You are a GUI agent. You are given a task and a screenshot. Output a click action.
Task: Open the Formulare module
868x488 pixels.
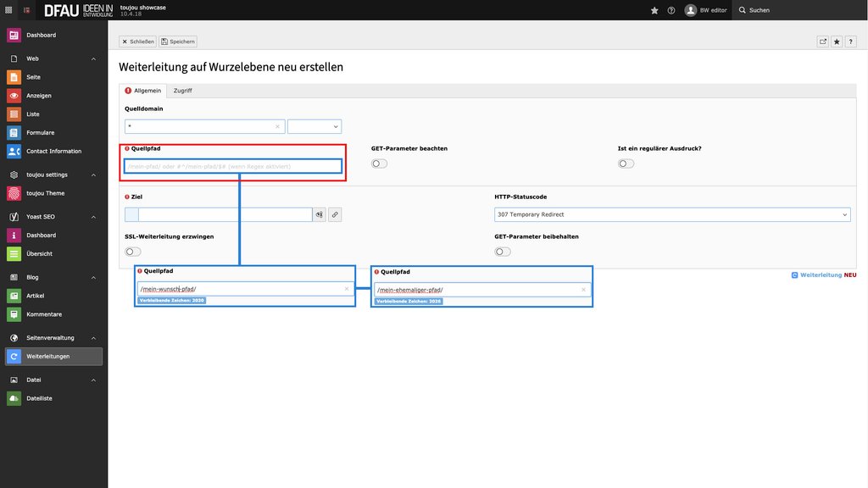(40, 133)
